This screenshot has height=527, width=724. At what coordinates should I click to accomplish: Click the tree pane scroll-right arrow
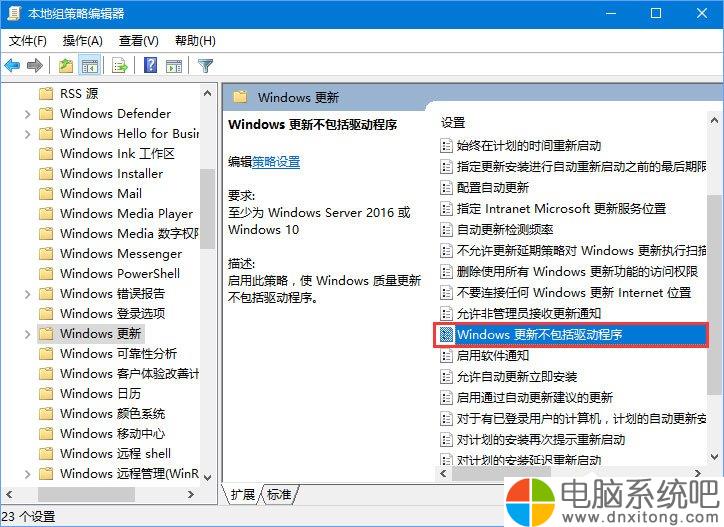tap(191, 494)
